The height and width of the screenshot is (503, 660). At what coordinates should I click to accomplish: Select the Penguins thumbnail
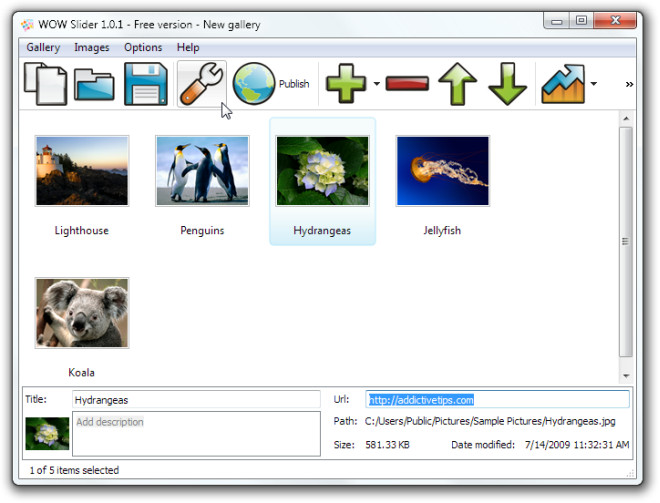pos(202,171)
